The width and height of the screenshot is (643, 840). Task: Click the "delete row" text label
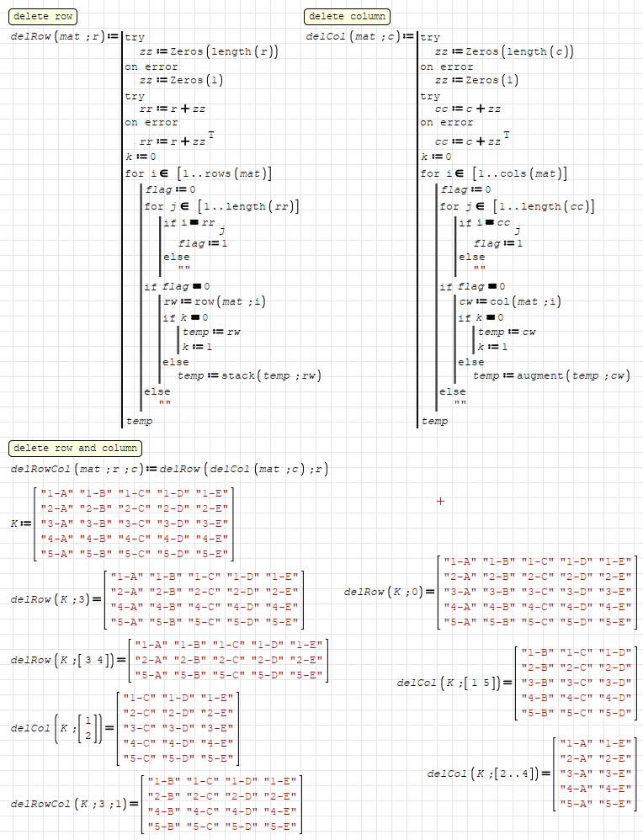point(43,17)
